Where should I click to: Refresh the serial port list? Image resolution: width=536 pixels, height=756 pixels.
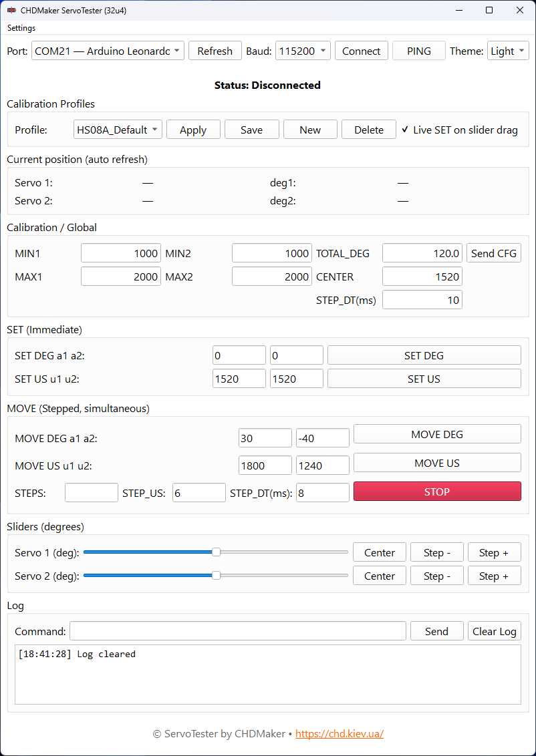215,51
